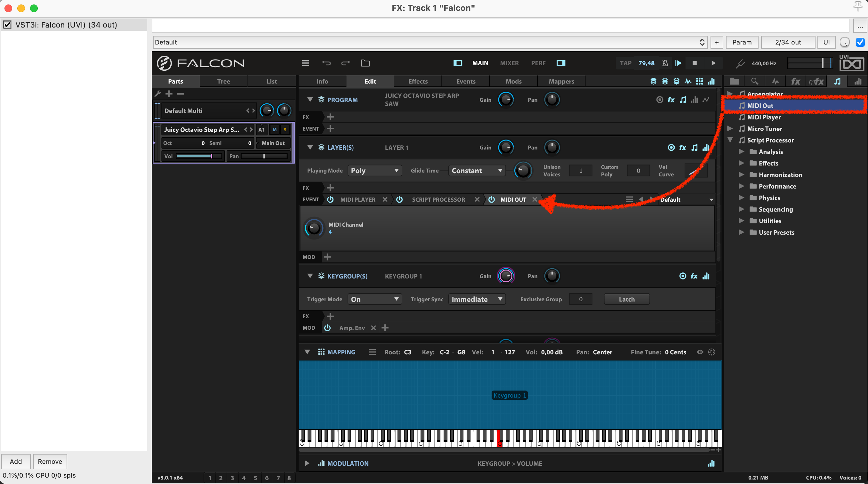Expand the MODULATION section triangle
This screenshot has width=868, height=484.
[307, 463]
